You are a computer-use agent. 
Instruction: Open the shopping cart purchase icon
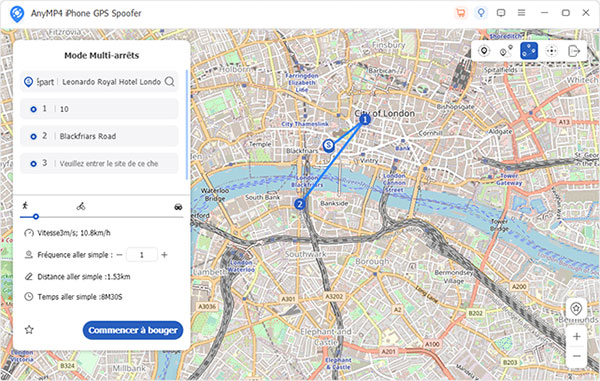(461, 13)
